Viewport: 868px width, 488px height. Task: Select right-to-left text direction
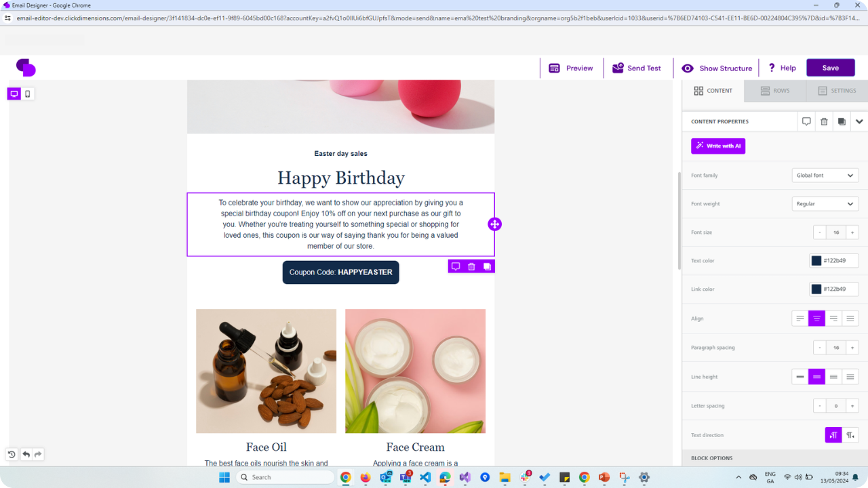click(850, 435)
